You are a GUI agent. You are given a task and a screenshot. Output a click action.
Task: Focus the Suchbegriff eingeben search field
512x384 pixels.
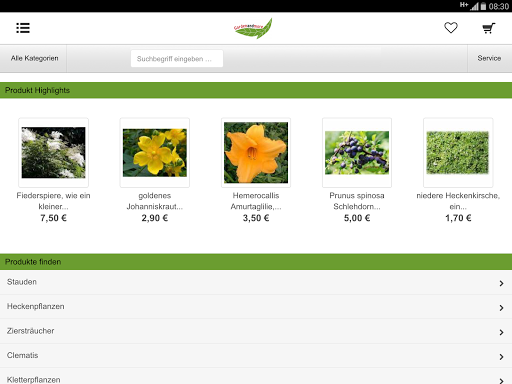[177, 59]
